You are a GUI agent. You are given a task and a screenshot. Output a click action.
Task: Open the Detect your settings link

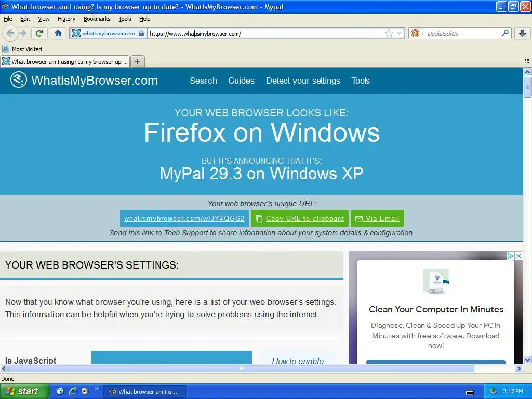point(303,81)
